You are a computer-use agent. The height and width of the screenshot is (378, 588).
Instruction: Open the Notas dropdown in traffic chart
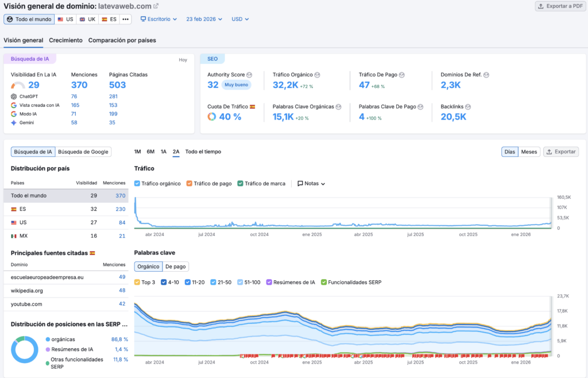(311, 183)
